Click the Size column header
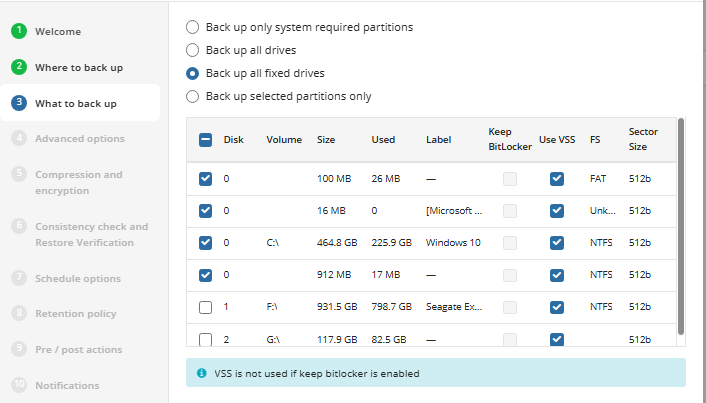 (326, 140)
